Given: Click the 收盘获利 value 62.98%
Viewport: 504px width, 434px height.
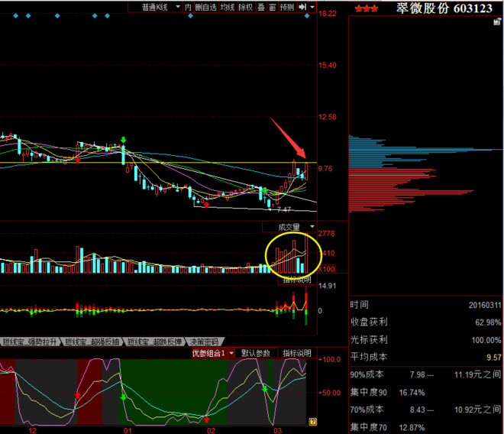Looking at the screenshot, I should (488, 322).
